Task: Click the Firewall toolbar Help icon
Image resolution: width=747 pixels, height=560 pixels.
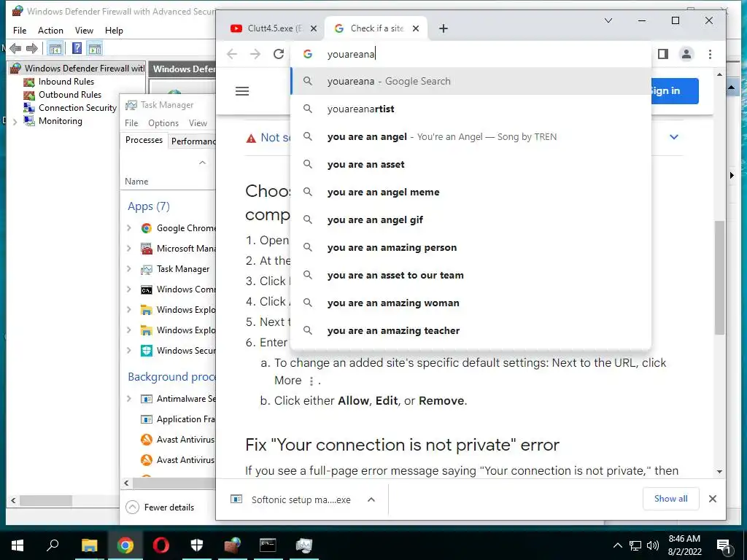Action: (x=77, y=49)
